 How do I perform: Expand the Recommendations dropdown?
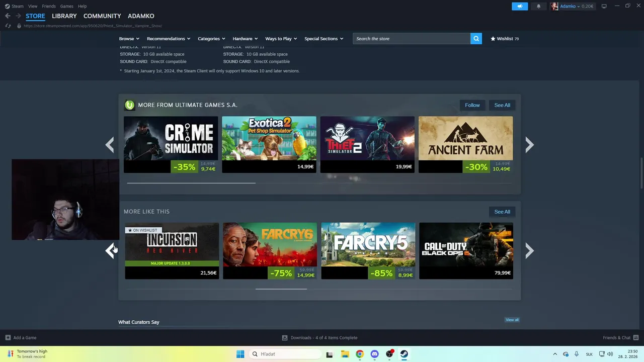coord(169,39)
